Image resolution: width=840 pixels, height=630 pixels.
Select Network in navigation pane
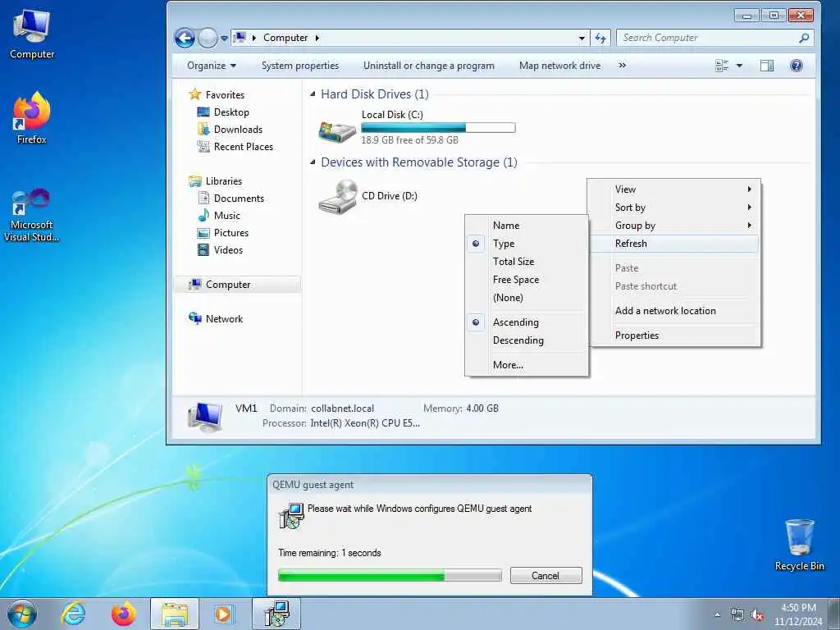(224, 319)
